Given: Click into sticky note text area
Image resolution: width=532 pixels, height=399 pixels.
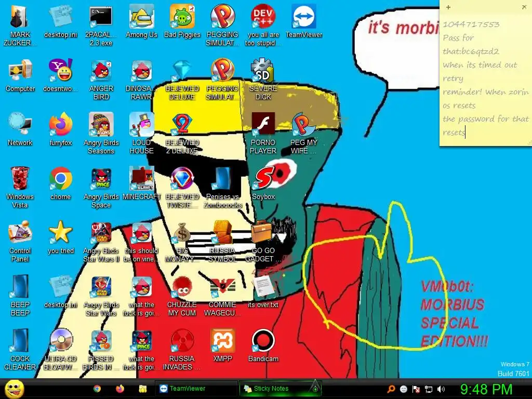Looking at the screenshot, I should (x=486, y=78).
